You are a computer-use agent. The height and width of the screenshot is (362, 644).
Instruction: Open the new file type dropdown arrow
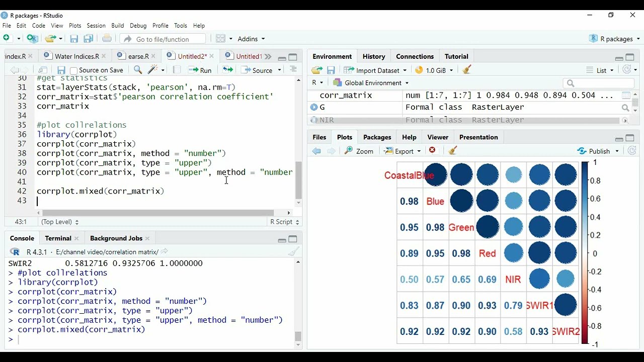click(18, 39)
